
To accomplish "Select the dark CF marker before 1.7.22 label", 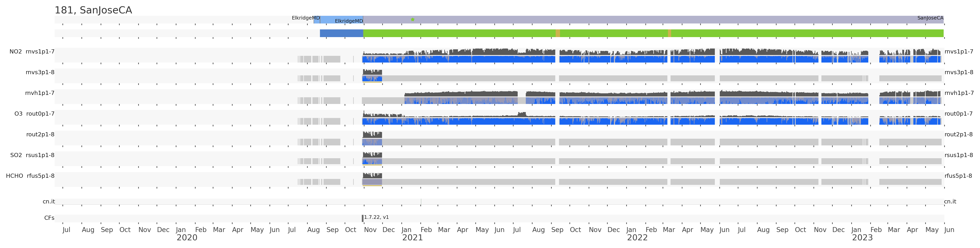I will coord(362,218).
